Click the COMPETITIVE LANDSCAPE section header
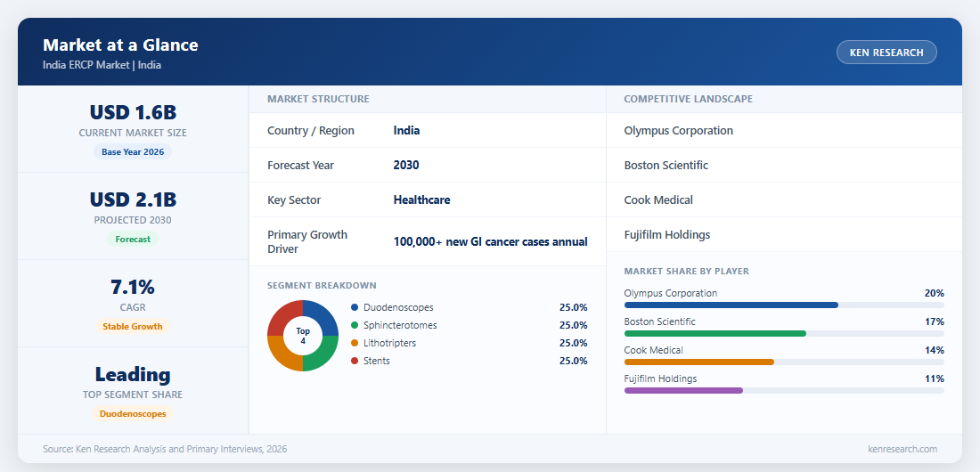The height and width of the screenshot is (472, 980). pos(688,99)
